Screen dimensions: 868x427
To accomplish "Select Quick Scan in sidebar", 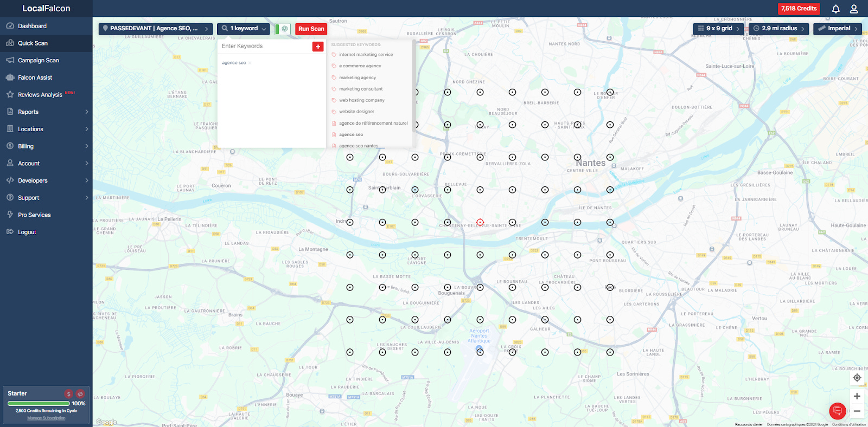I will pos(46,43).
